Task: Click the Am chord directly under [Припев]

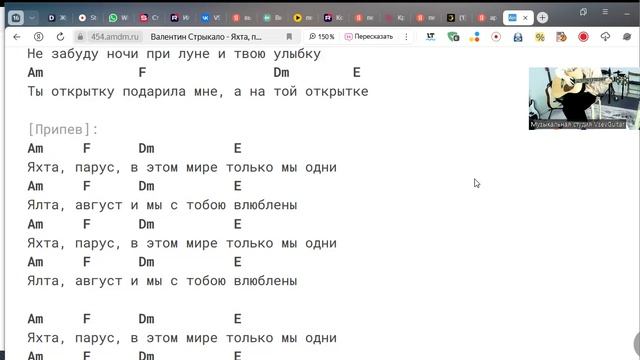Action: pyautogui.click(x=36, y=148)
